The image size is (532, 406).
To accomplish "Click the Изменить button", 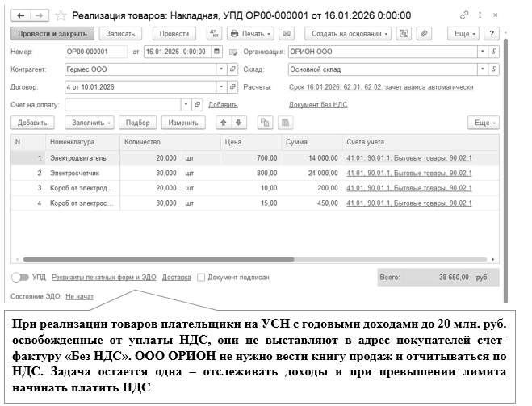I will [183, 123].
